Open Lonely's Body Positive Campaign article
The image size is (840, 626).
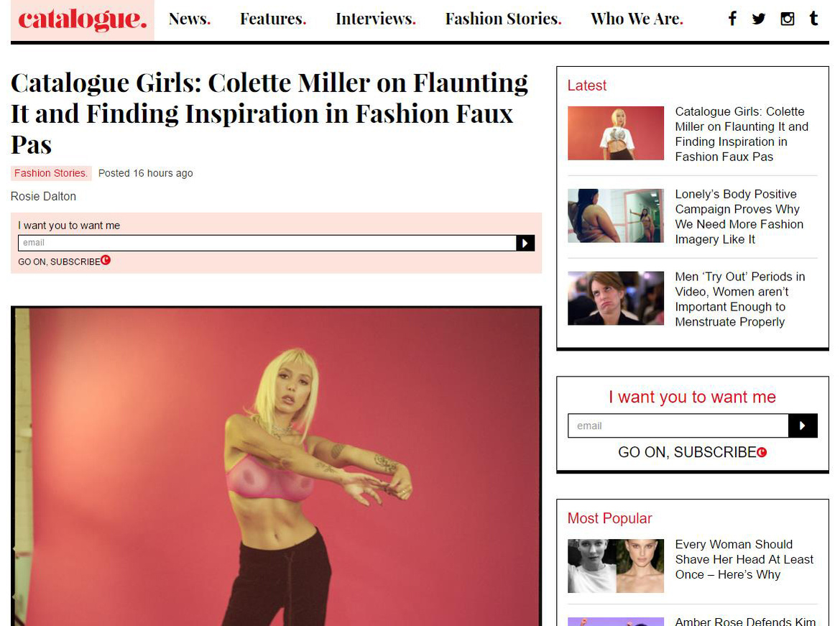click(x=739, y=216)
